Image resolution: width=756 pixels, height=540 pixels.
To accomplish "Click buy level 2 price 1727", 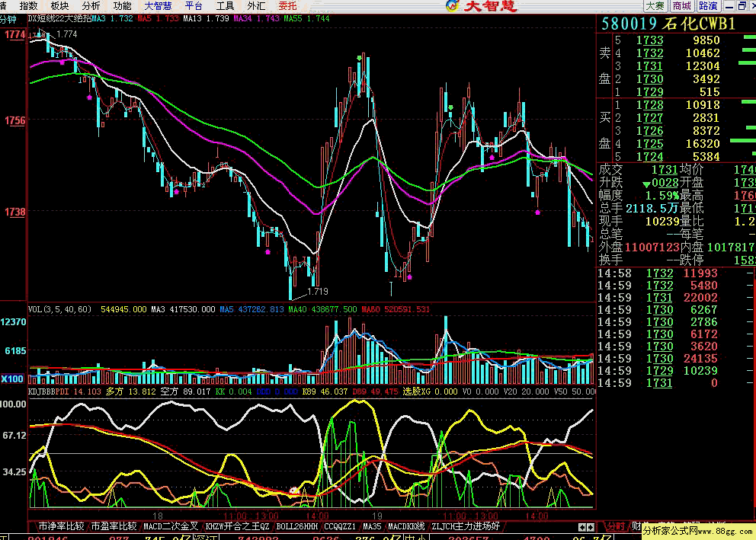I will (649, 118).
